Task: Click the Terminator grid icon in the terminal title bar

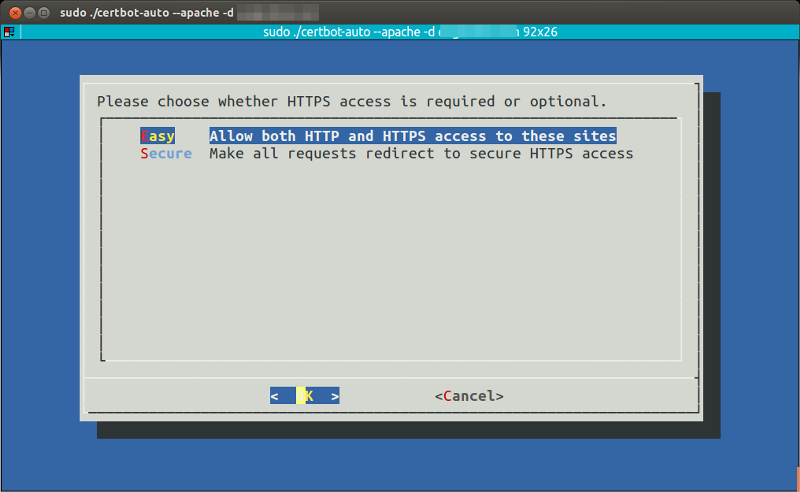Action: (9, 32)
